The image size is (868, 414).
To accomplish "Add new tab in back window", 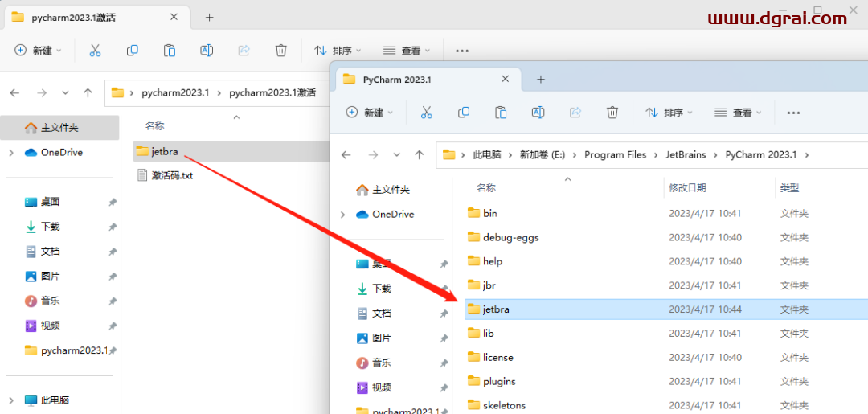I will click(209, 18).
